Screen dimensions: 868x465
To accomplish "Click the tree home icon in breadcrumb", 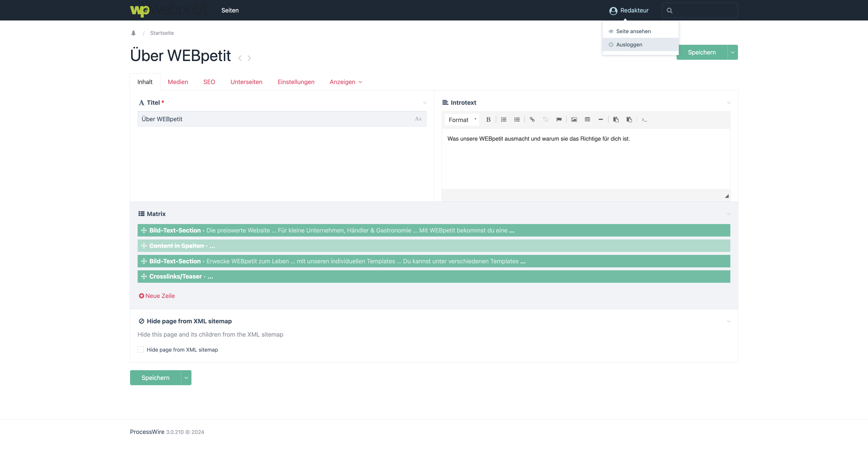I will click(133, 33).
